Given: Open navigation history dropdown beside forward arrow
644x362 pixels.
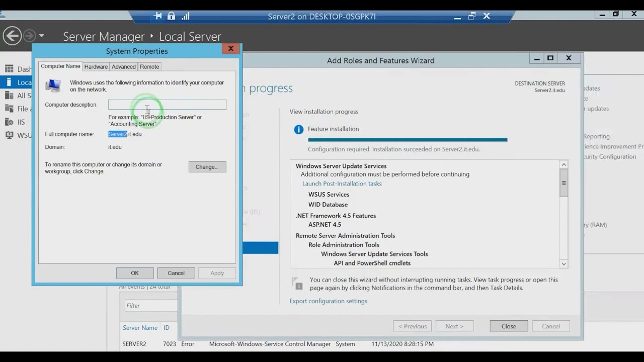Looking at the screenshot, I should point(42,36).
